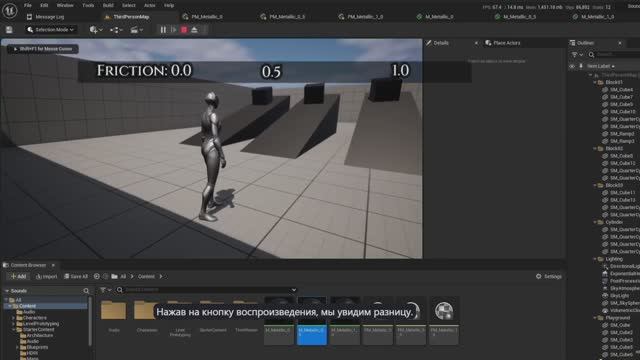Advance simulation by a single frame
This screenshot has height=360, width=640.
click(x=173, y=30)
